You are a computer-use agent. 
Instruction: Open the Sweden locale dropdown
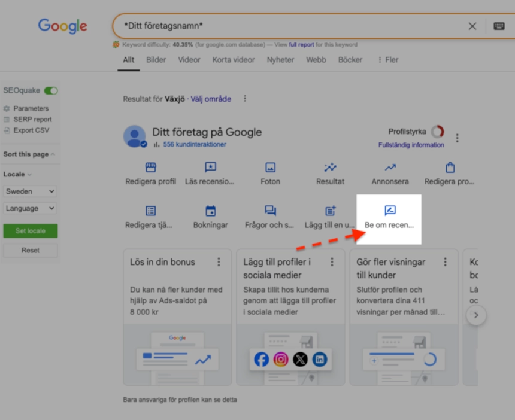pyautogui.click(x=30, y=191)
